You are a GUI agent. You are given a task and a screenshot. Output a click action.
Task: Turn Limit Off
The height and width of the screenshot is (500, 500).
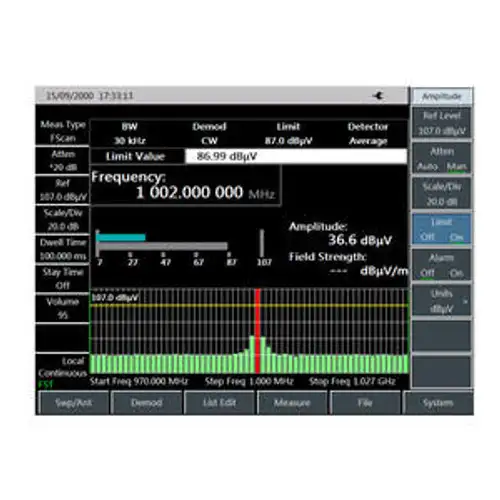pos(427,237)
